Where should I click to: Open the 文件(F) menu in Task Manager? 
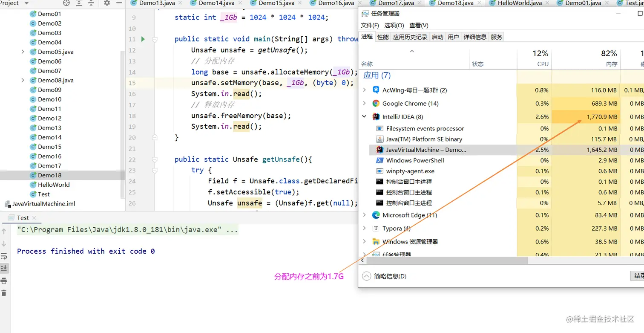(370, 26)
